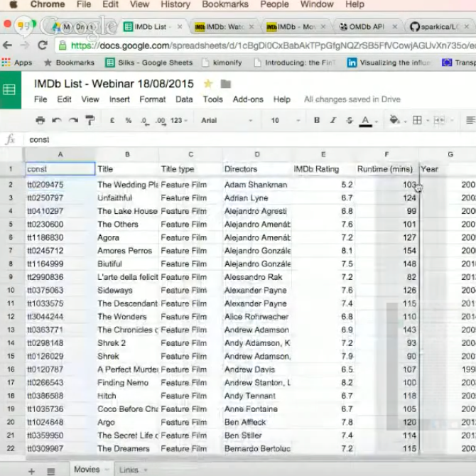This screenshot has height=476, width=476.
Task: Toggle italic formatting
Action: [x=332, y=121]
